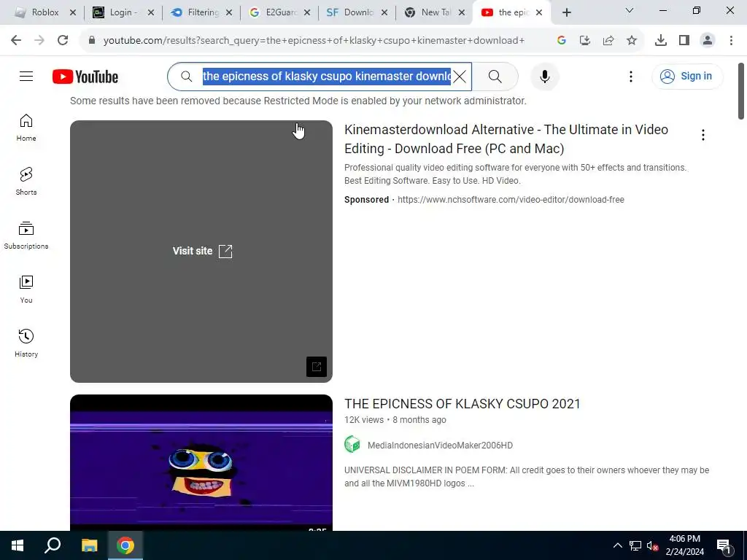
Task: Click the address bar URL
Action: click(314, 41)
